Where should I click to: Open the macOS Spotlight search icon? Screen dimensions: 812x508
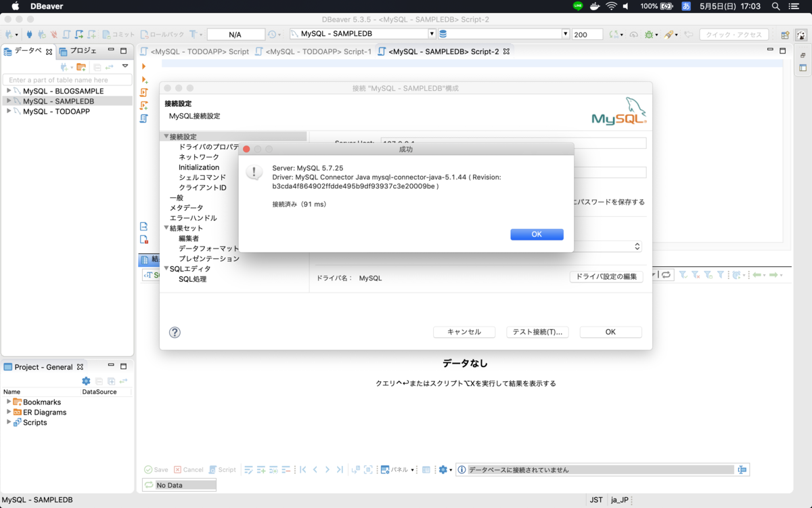776,6
